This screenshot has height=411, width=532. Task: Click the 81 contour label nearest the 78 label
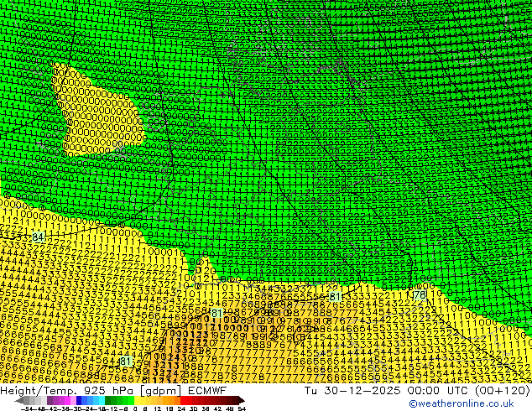click(335, 297)
